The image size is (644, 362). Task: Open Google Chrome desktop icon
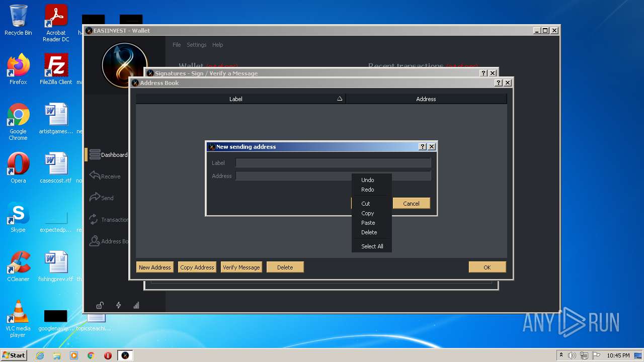point(18,122)
